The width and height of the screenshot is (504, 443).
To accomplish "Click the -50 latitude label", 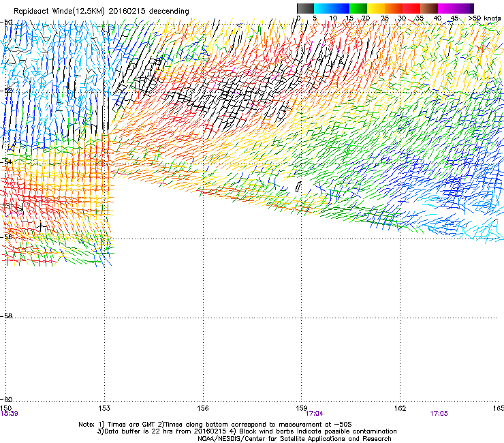I will coord(6,22).
